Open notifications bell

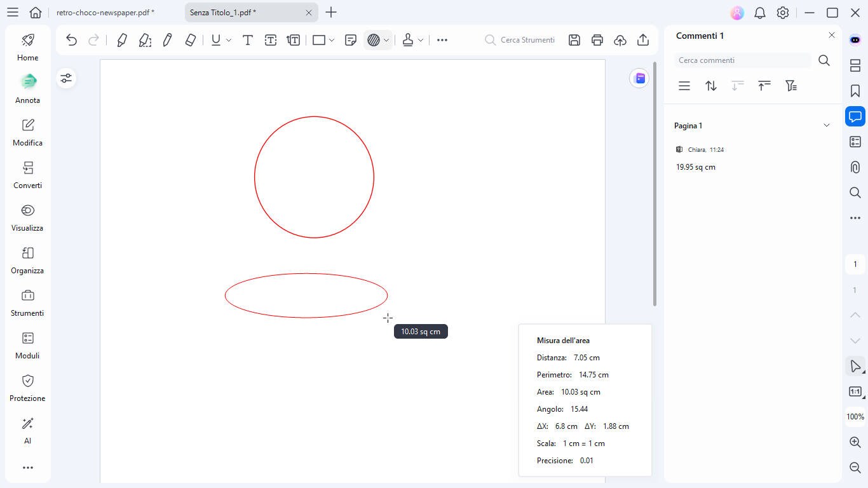click(760, 13)
